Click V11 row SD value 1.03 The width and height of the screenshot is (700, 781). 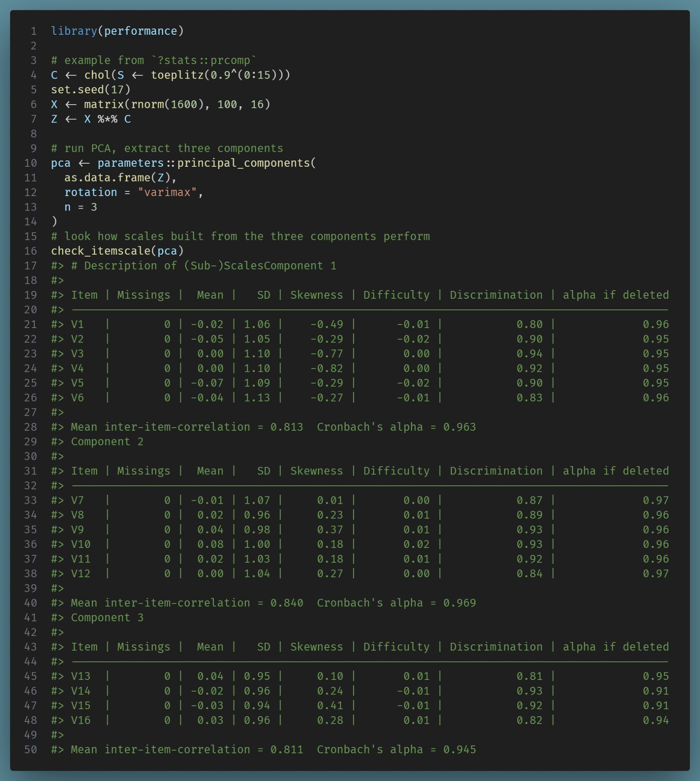[257, 559]
